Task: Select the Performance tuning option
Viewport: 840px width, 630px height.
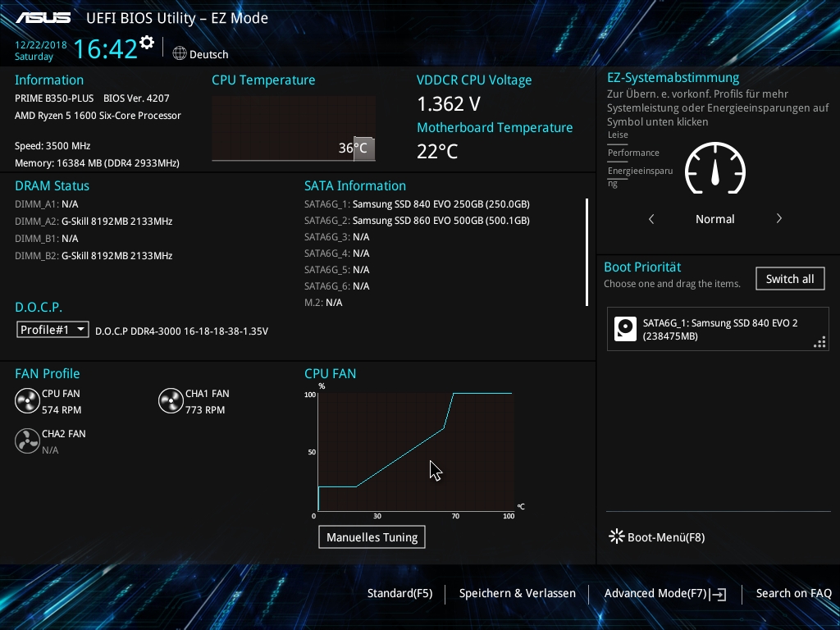Action: click(x=633, y=153)
